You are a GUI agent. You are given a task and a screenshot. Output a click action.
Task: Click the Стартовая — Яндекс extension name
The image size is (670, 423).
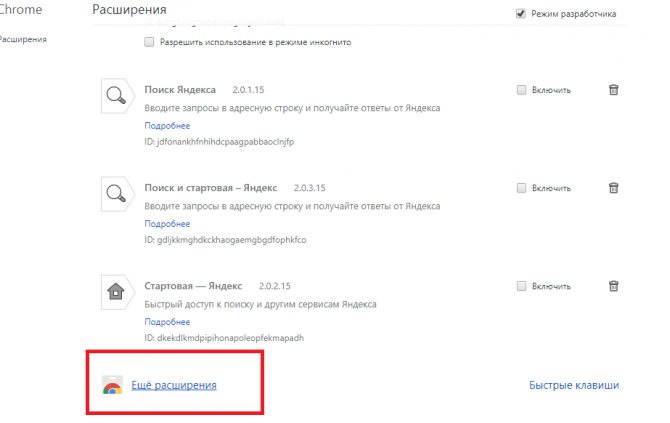[193, 286]
